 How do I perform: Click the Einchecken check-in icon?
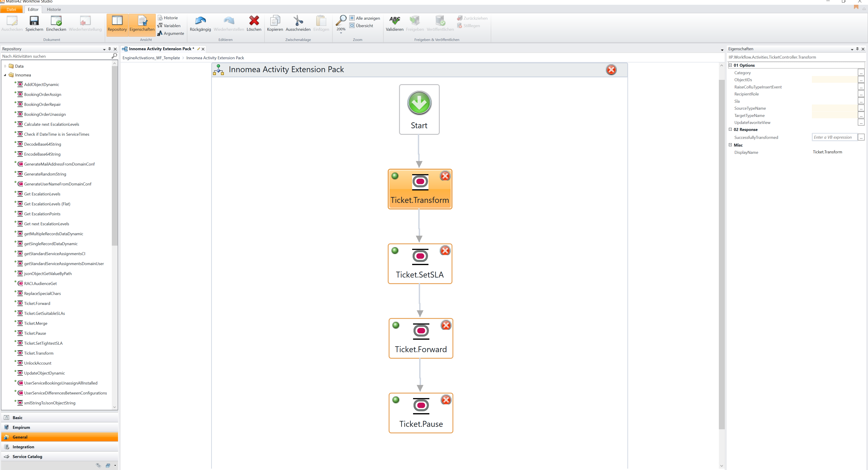click(56, 21)
